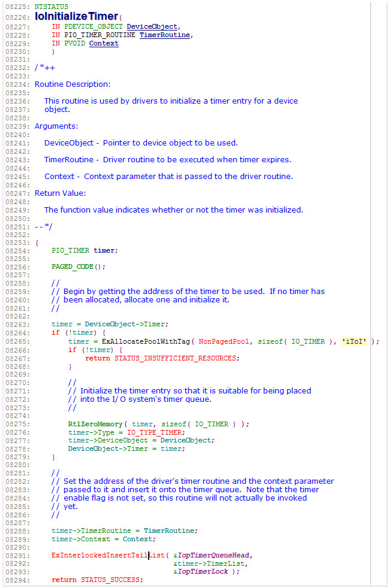
Task: Click 'timer->Context = Context;' statement
Action: pos(104,539)
